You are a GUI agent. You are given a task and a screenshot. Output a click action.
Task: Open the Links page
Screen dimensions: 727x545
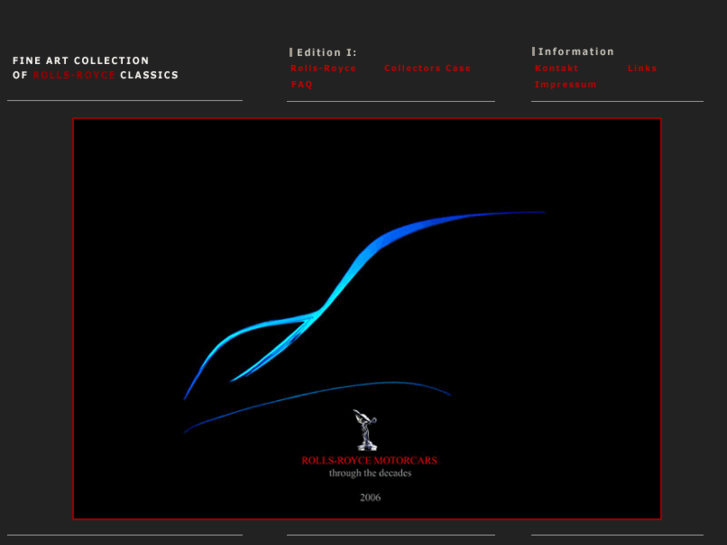click(642, 68)
